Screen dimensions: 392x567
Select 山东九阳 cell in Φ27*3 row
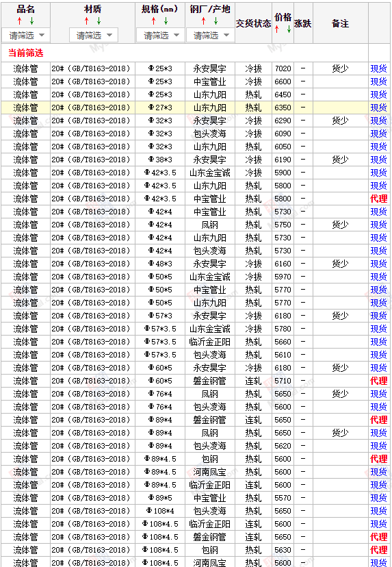[x=210, y=108]
